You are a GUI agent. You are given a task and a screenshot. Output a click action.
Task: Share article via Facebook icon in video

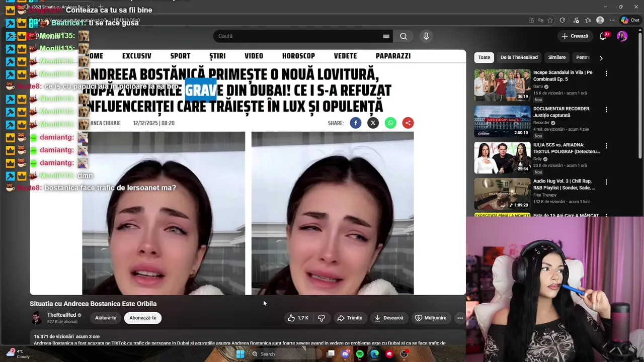(x=356, y=123)
